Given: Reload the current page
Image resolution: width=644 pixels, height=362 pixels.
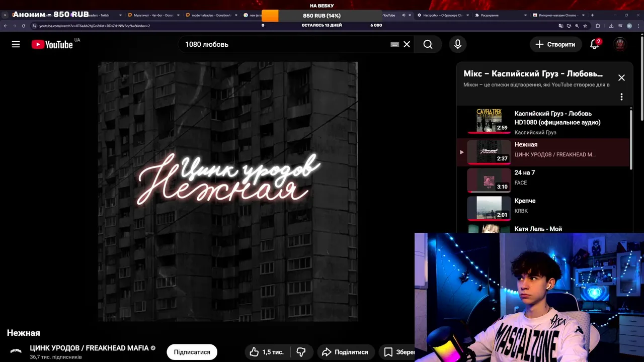Looking at the screenshot, I should 24,26.
